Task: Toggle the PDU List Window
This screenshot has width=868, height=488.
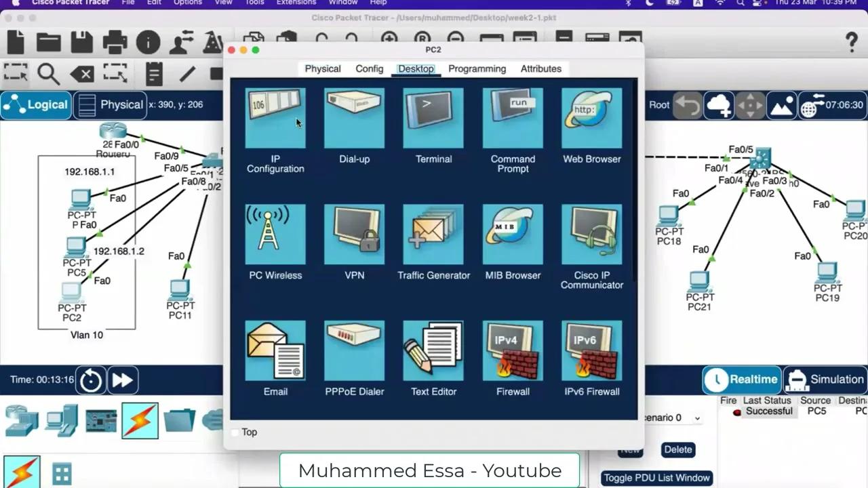Action: [656, 477]
